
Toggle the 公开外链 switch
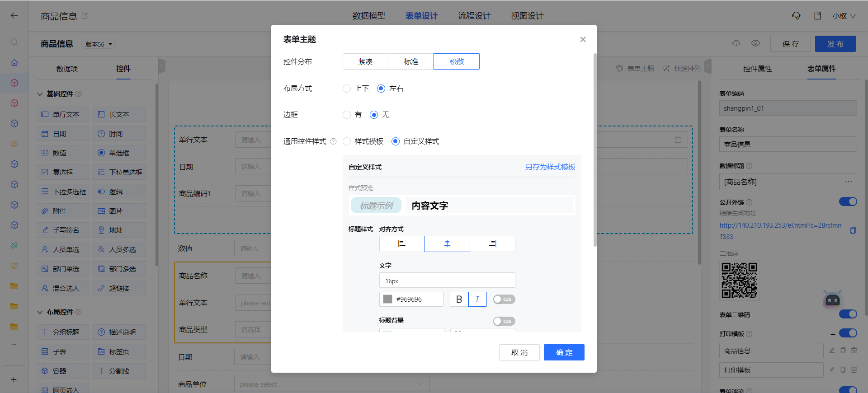click(848, 202)
